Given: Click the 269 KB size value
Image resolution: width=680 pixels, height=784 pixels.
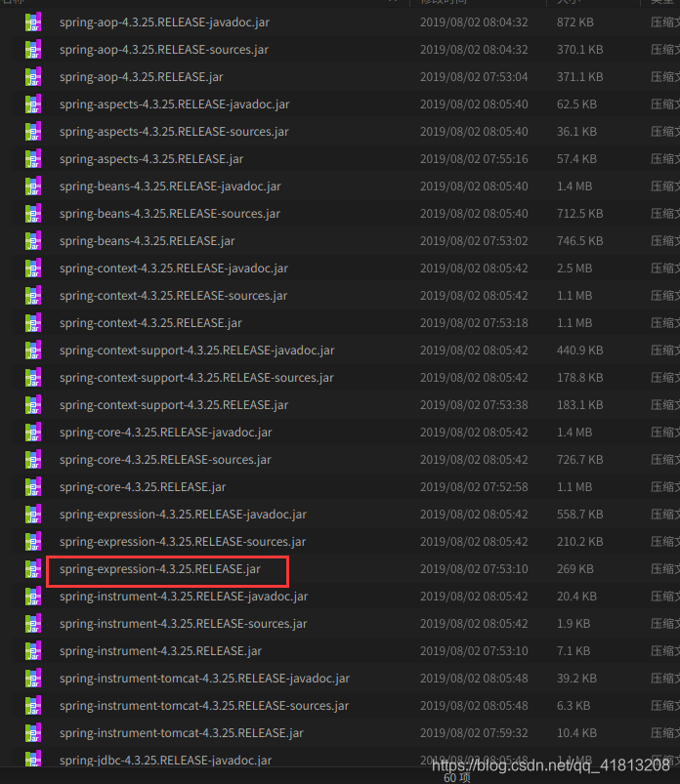Looking at the screenshot, I should tap(575, 569).
